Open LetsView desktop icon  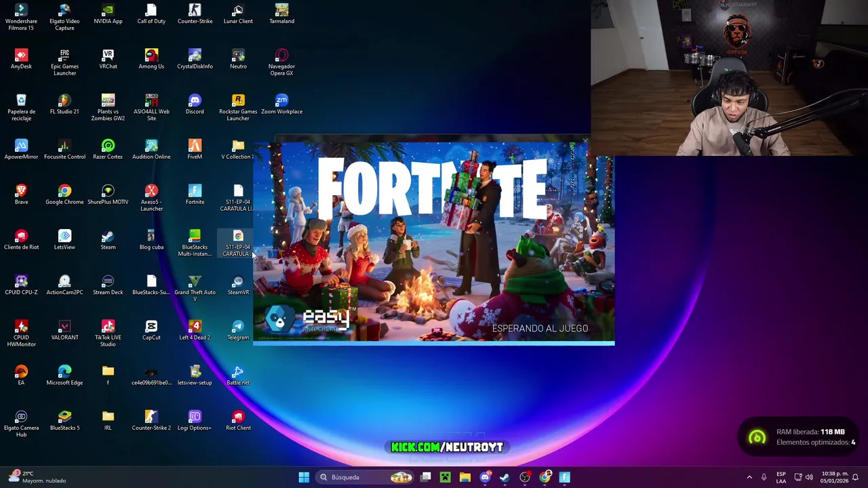[64, 240]
